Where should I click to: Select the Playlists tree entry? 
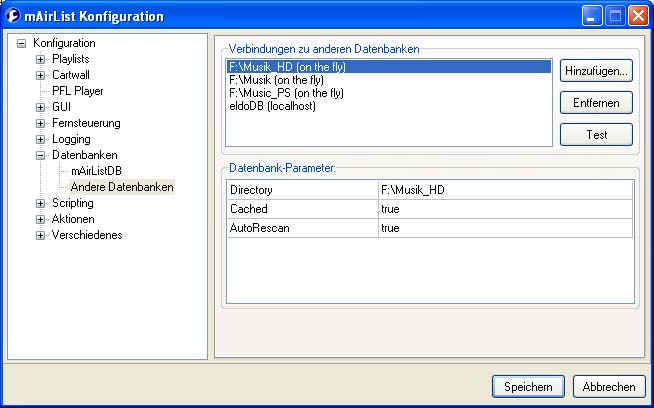tap(70, 59)
